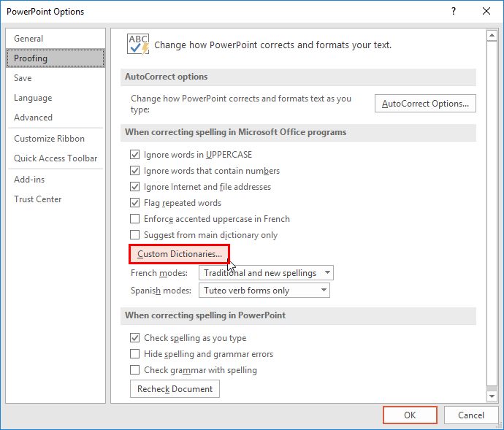
Task: Click the 'Spanish modes:' label
Action: (161, 291)
